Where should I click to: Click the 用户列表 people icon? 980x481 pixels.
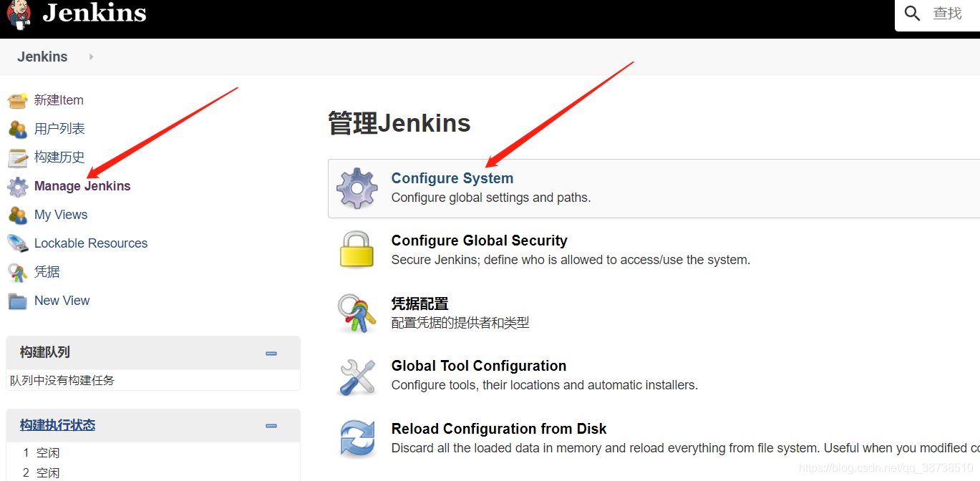click(18, 129)
